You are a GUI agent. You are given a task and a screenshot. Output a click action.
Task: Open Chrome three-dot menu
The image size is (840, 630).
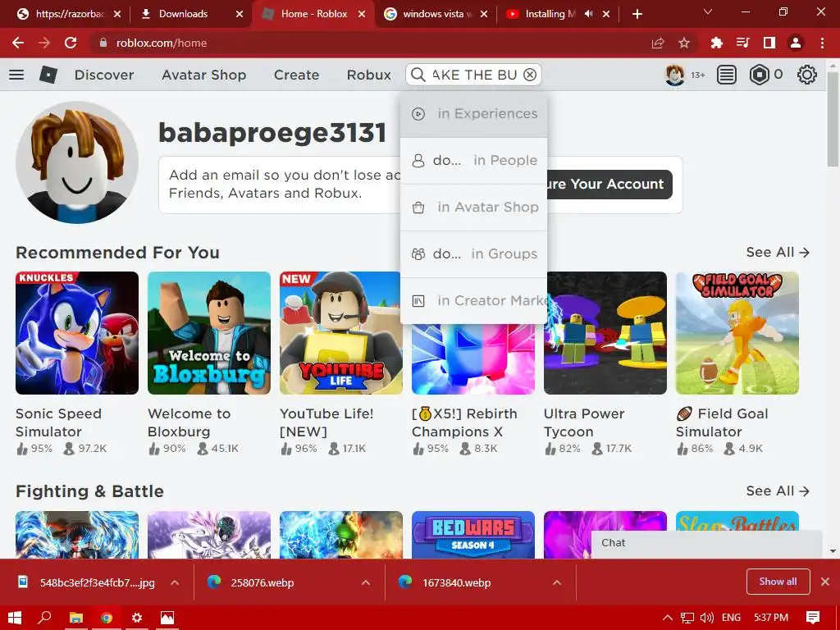[822, 43]
